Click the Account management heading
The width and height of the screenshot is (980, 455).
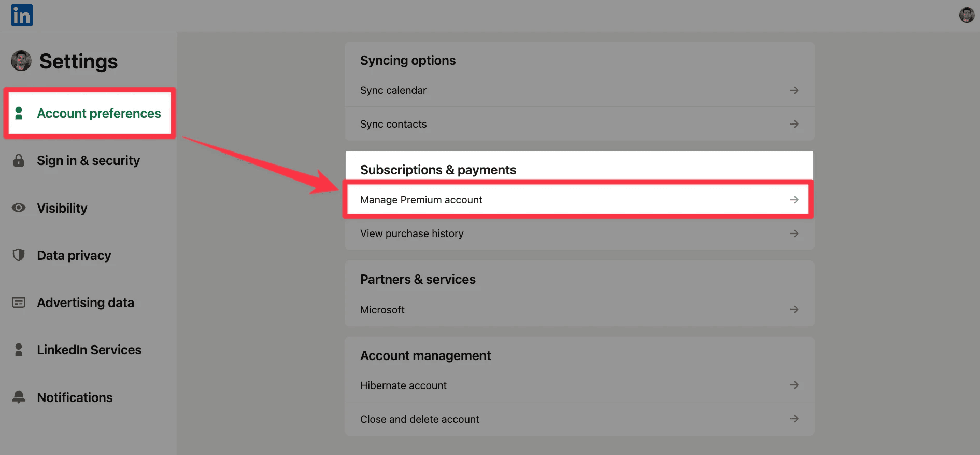[425, 355]
